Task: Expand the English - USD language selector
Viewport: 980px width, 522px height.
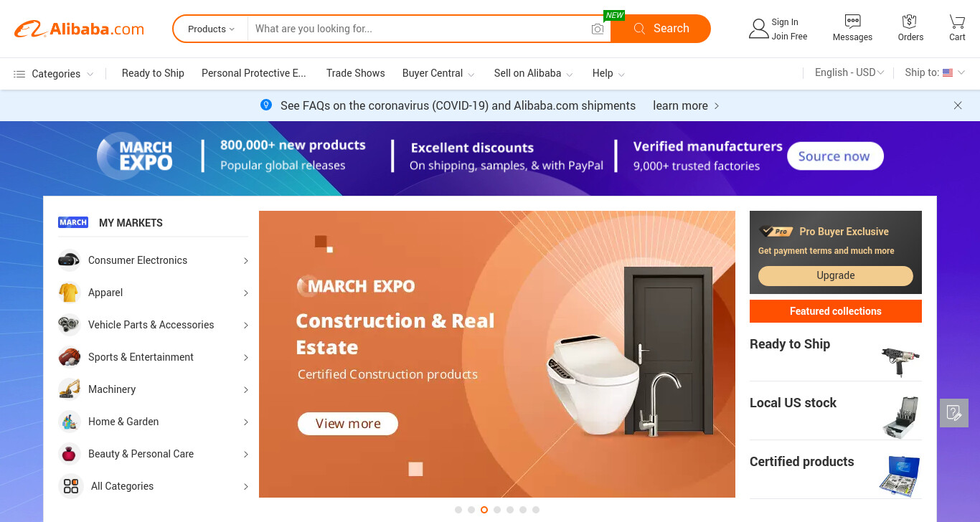Action: [x=849, y=72]
